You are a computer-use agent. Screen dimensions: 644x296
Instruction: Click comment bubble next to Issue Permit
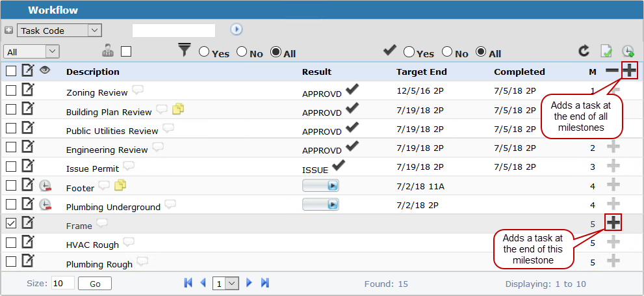(x=129, y=167)
